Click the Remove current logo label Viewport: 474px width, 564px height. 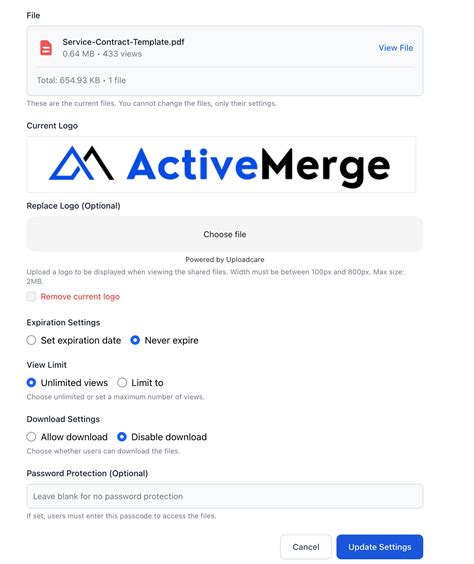(80, 297)
